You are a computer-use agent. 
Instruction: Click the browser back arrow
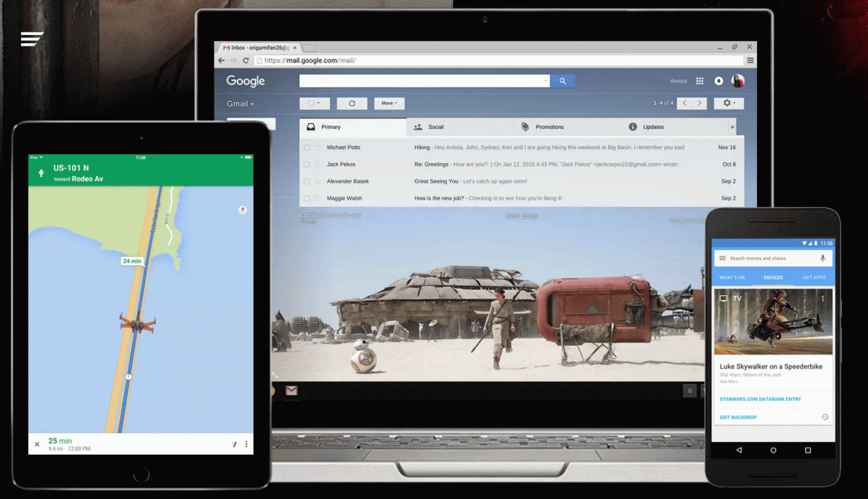(221, 60)
